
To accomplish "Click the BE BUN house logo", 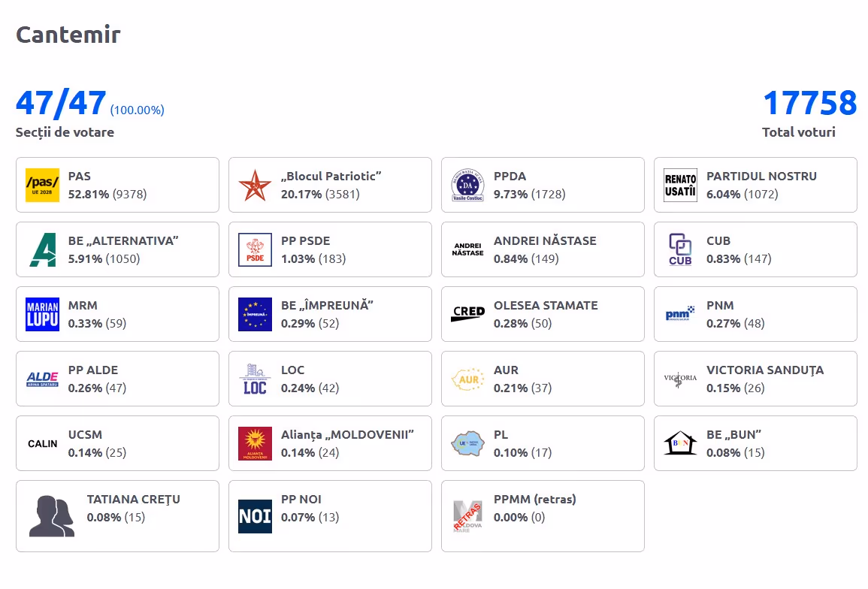I will coord(680,443).
